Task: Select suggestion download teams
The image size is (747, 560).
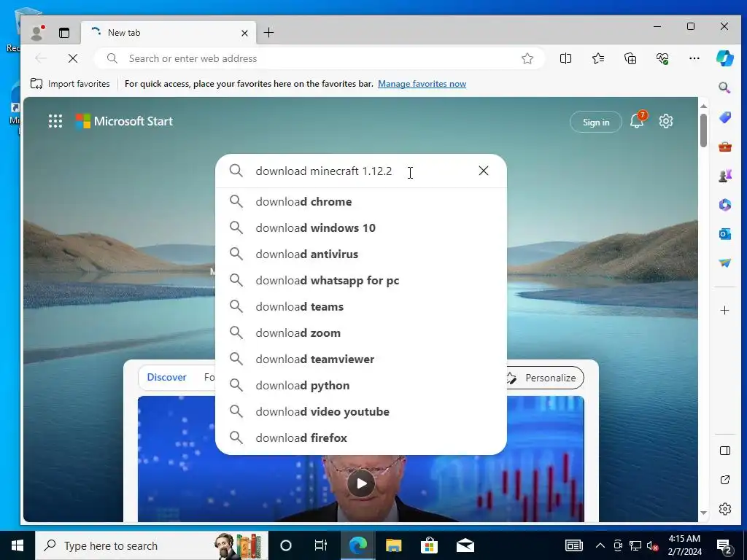Action: 360,306
